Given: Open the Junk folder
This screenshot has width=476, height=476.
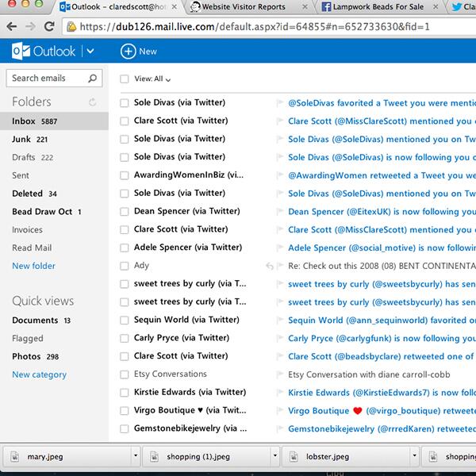Looking at the screenshot, I should 30,140.
